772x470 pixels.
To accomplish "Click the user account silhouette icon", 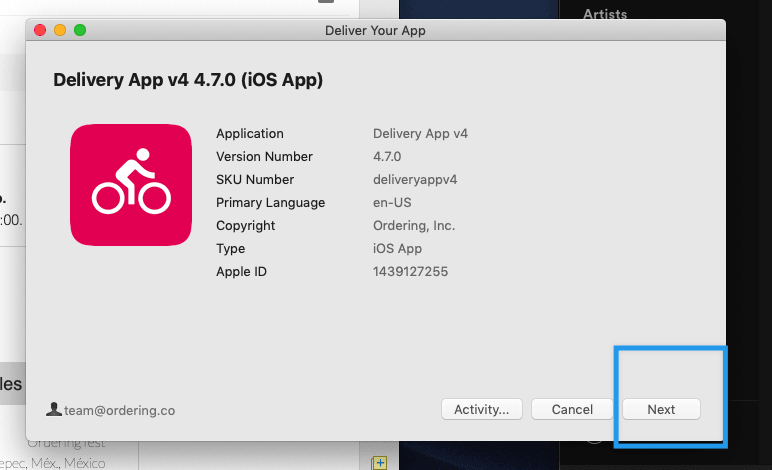I will (x=53, y=409).
